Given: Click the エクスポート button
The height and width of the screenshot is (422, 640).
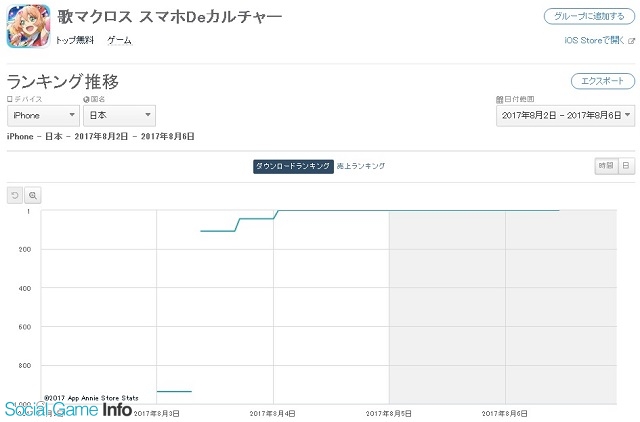Looking at the screenshot, I should 602,81.
